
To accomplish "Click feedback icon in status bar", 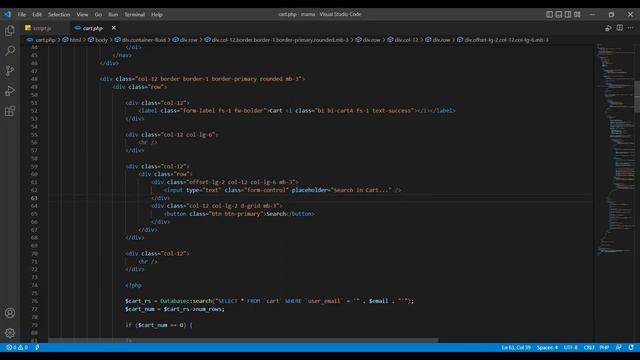I will coord(619,348).
